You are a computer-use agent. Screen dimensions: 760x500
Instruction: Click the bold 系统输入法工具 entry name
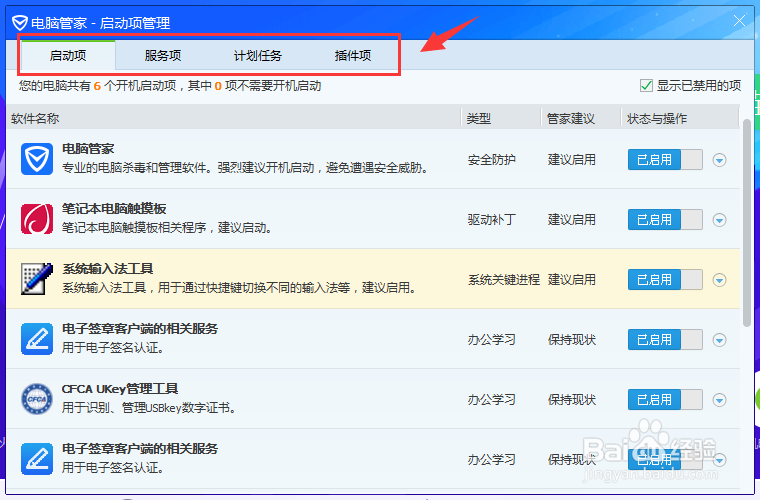tap(108, 269)
